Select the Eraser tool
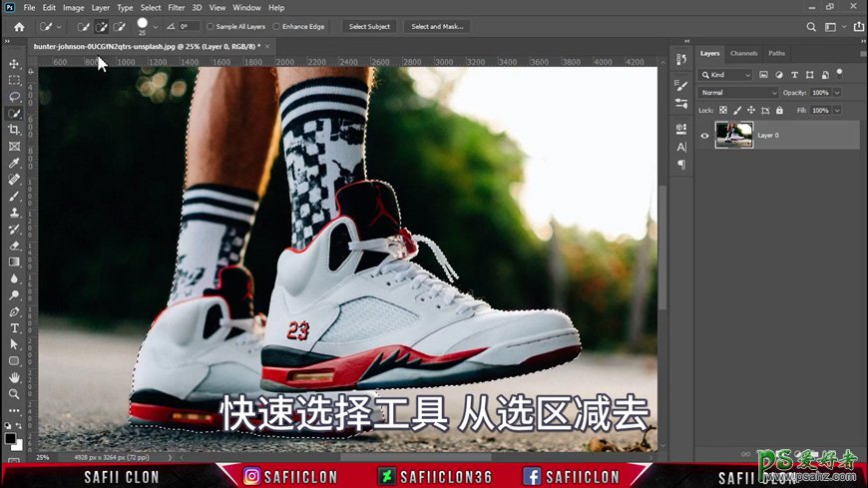Screen dimensions: 868x488 point(14,245)
